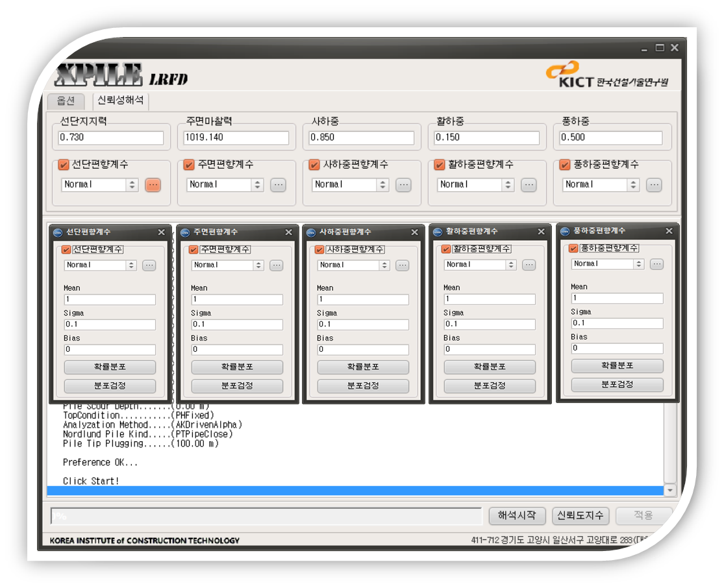Open the Normal dropdown under main 선단편향계수
The height and width of the screenshot is (588, 724).
click(x=100, y=184)
